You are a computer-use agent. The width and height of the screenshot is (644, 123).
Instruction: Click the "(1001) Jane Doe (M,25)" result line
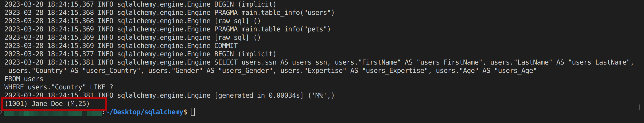(x=47, y=104)
